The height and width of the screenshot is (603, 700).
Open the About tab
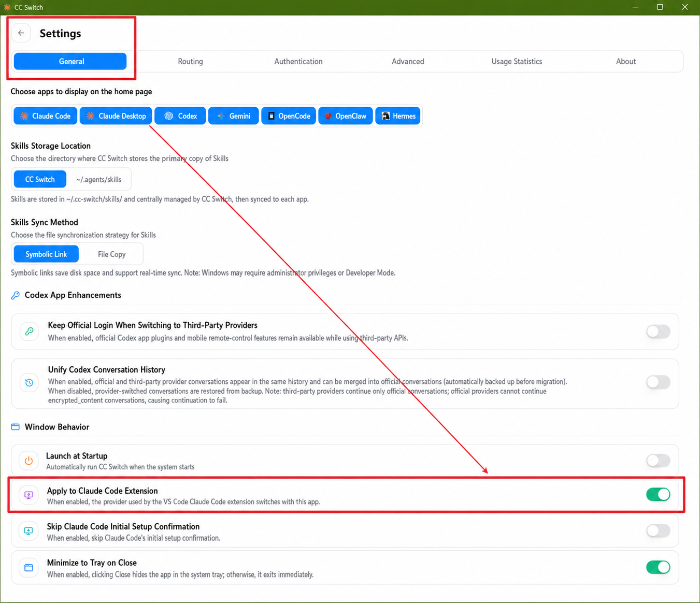point(626,61)
